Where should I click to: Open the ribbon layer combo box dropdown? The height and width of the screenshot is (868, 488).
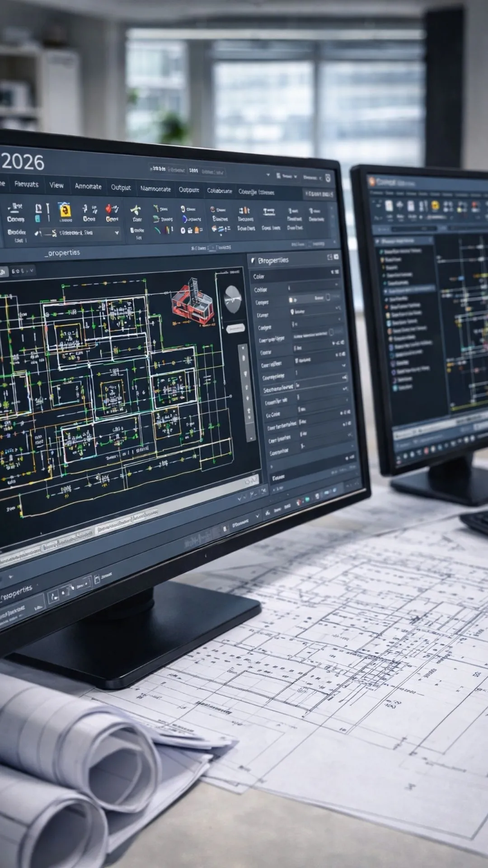pos(117,233)
